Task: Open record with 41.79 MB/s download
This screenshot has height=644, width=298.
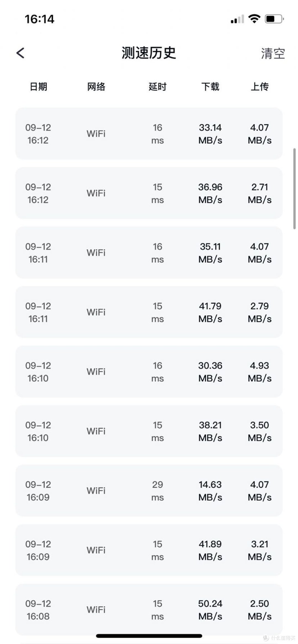Action: 149,312
